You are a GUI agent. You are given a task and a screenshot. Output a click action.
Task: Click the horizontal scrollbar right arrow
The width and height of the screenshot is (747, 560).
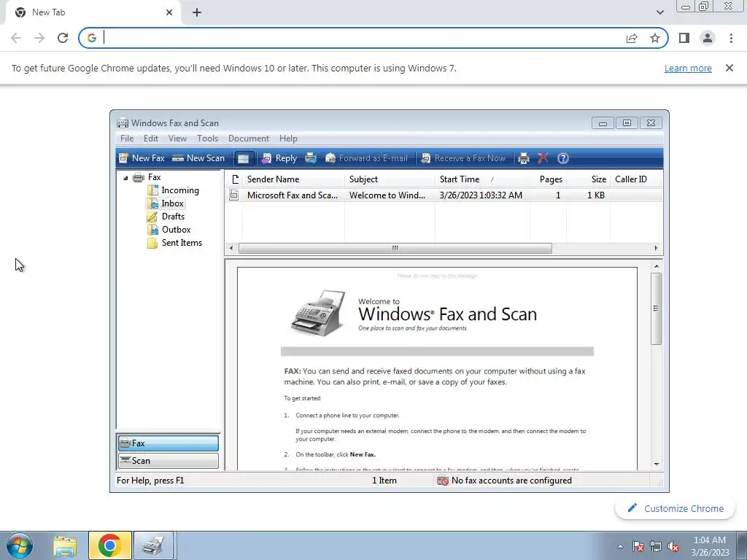(656, 248)
